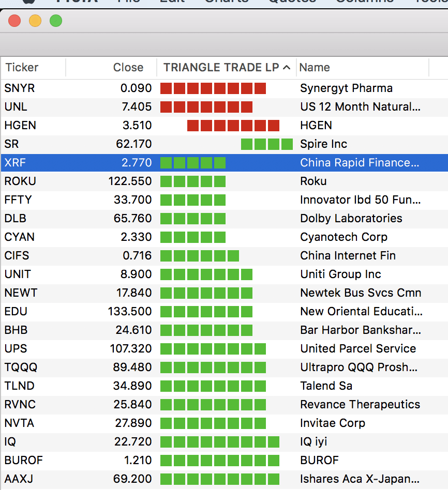The width and height of the screenshot is (448, 490).
Task: Click the China Internet Fin name
Action: click(x=348, y=256)
